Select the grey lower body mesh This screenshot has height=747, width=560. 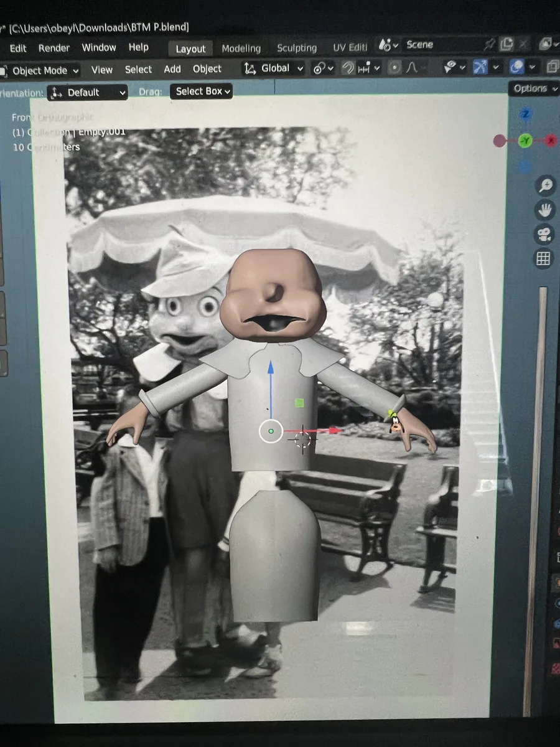[275, 556]
